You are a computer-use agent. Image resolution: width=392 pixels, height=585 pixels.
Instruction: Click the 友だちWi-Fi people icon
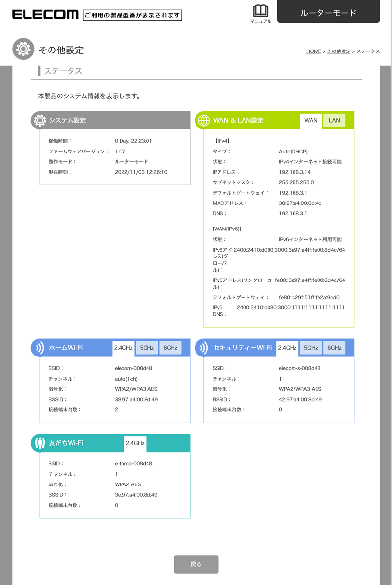40,443
